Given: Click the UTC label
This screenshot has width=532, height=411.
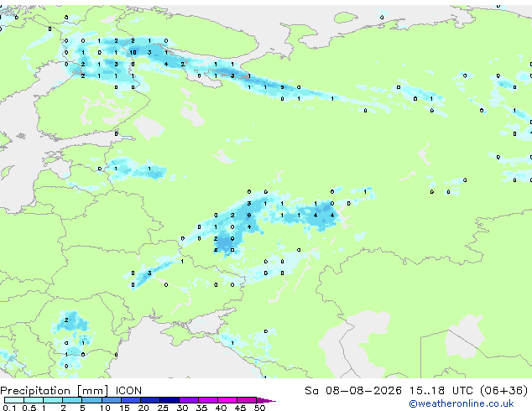Looking at the screenshot, I should [463, 391].
